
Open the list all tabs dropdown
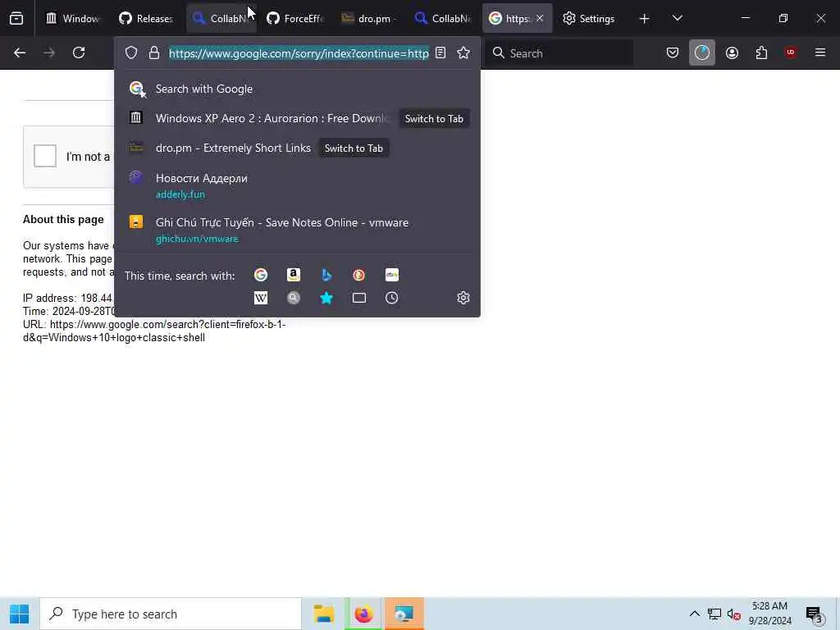[x=677, y=19]
